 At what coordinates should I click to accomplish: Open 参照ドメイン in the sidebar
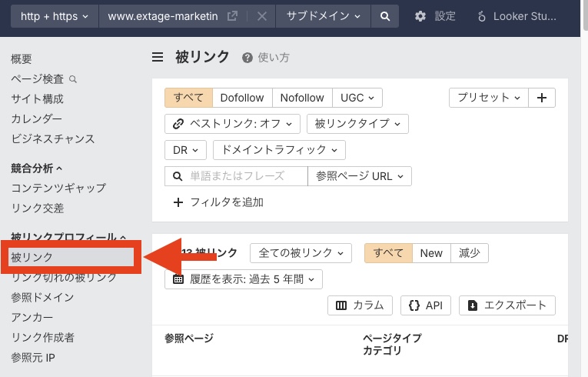point(42,297)
